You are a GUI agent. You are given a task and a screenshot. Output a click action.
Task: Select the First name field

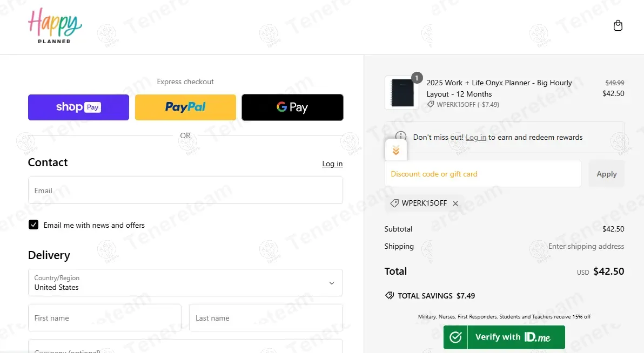click(105, 318)
